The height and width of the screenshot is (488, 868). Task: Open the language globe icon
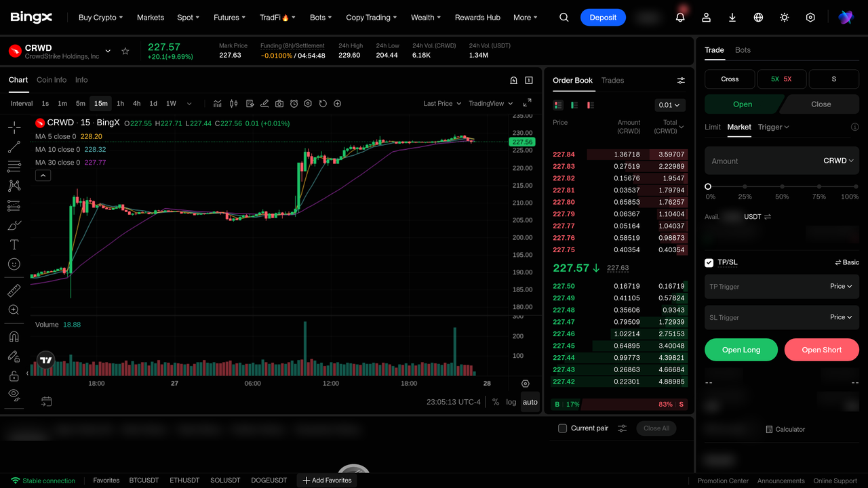click(x=758, y=18)
